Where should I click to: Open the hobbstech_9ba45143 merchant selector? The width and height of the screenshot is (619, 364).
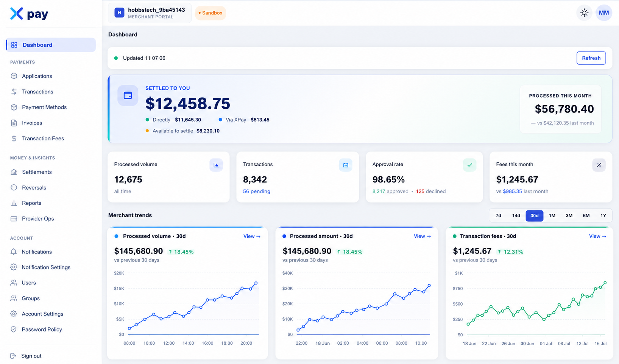coord(150,13)
